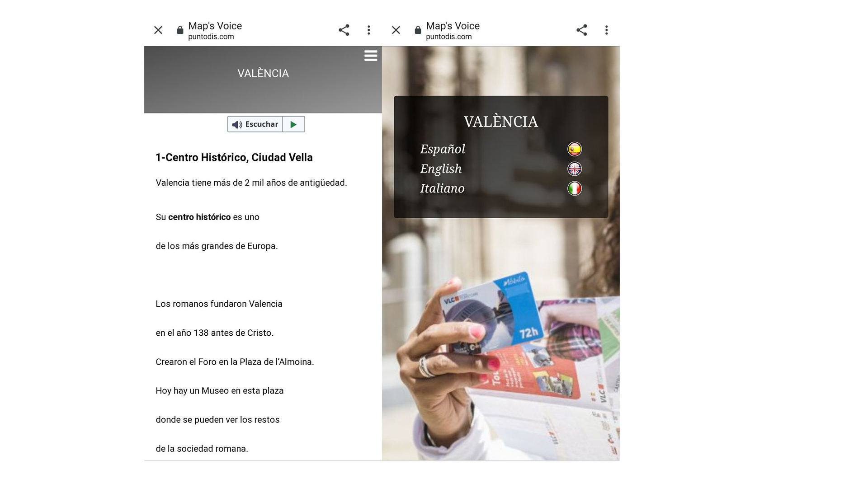Close the right Map's Voice tab
Image resolution: width=868 pixels, height=488 pixels.
tap(396, 30)
